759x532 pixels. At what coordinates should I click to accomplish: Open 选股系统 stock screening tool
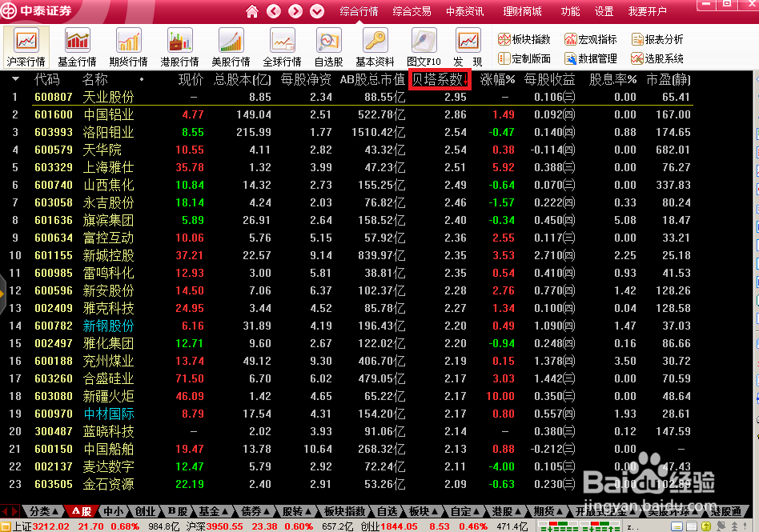pyautogui.click(x=657, y=58)
